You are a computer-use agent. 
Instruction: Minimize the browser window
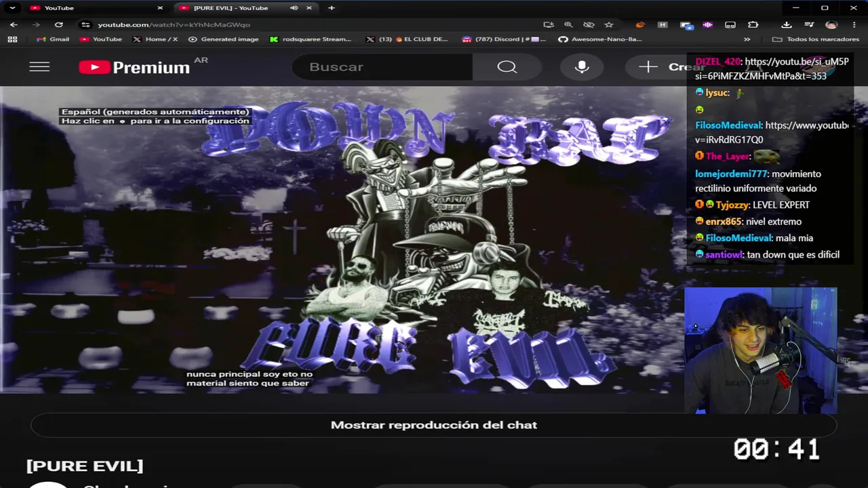pos(795,7)
